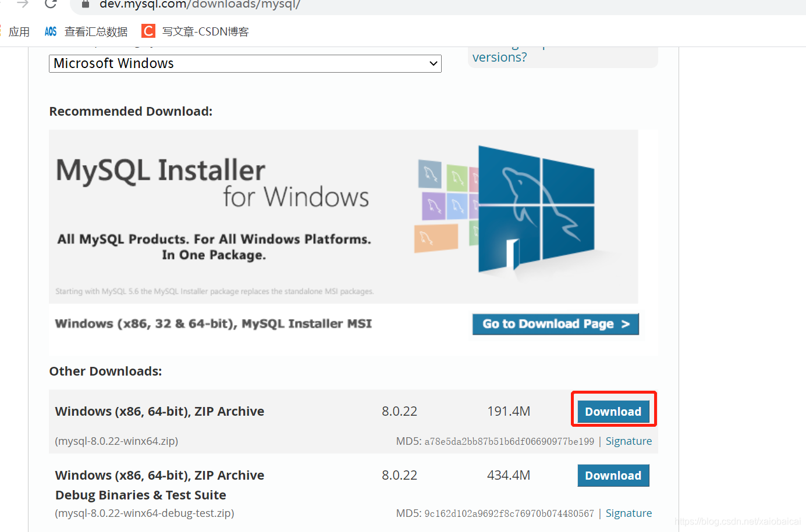Image resolution: width=806 pixels, height=532 pixels.
Task: Open 查看汇总数据 bookmark
Action: point(96,31)
